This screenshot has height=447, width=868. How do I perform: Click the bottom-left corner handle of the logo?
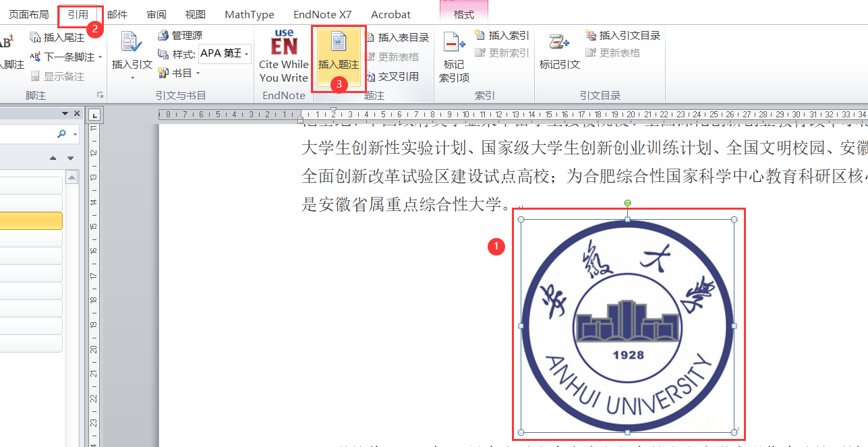[x=521, y=432]
